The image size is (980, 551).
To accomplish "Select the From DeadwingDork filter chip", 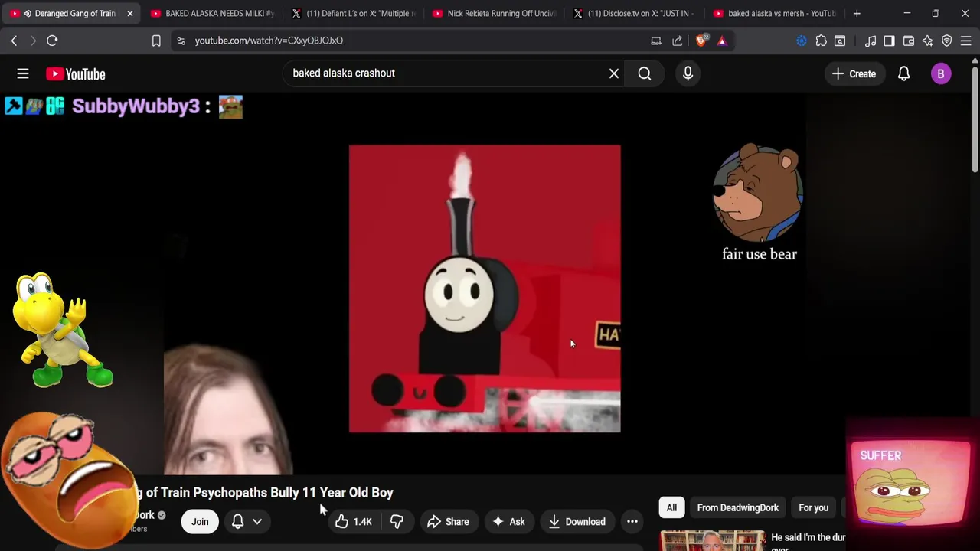I will coord(737,507).
